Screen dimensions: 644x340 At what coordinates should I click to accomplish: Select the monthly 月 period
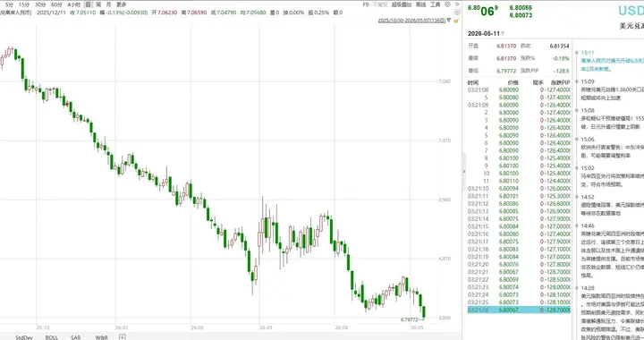[x=108, y=4]
